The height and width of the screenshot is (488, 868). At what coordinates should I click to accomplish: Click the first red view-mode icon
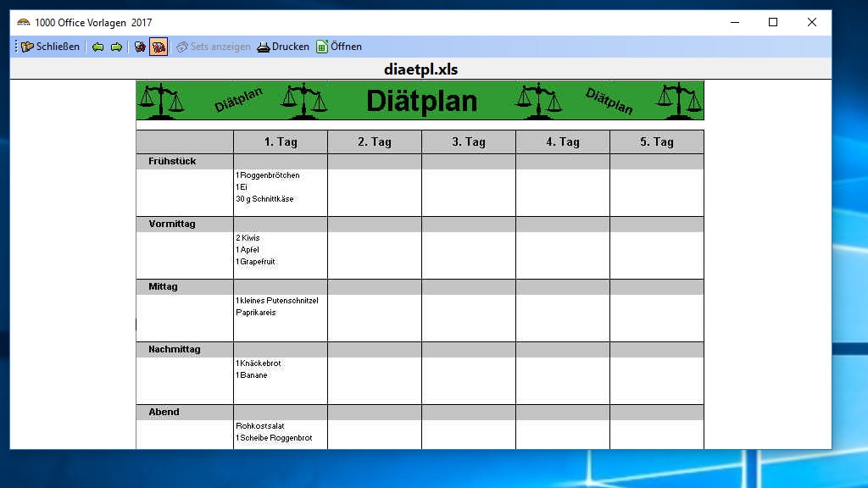(x=140, y=47)
